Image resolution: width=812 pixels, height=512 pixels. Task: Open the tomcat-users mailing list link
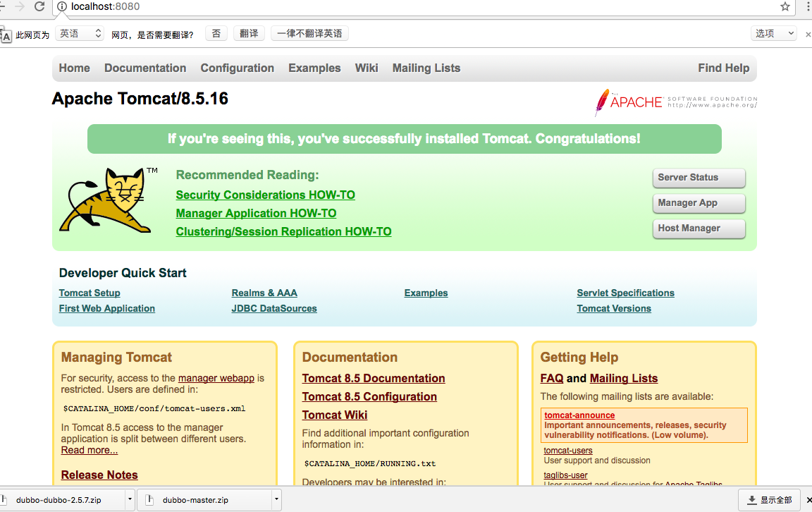(x=568, y=451)
